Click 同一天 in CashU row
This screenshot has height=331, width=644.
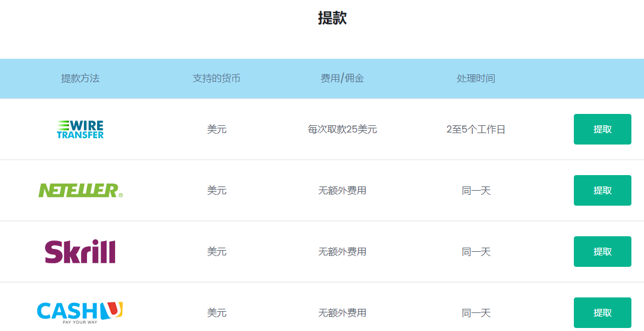click(476, 313)
